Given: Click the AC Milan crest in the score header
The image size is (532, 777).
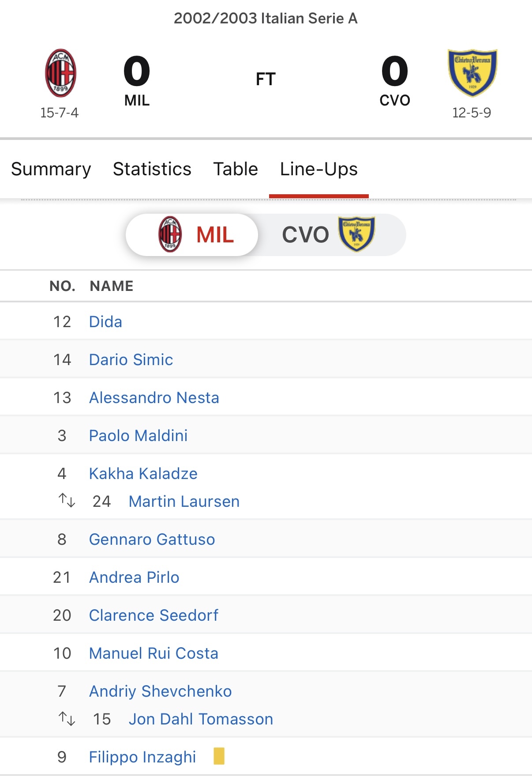Looking at the screenshot, I should (60, 73).
